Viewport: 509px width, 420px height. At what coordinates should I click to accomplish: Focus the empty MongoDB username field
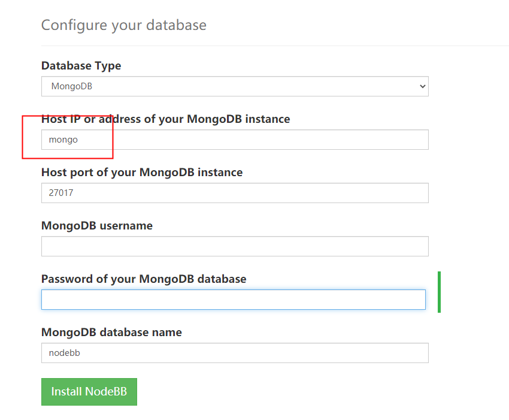(235, 246)
